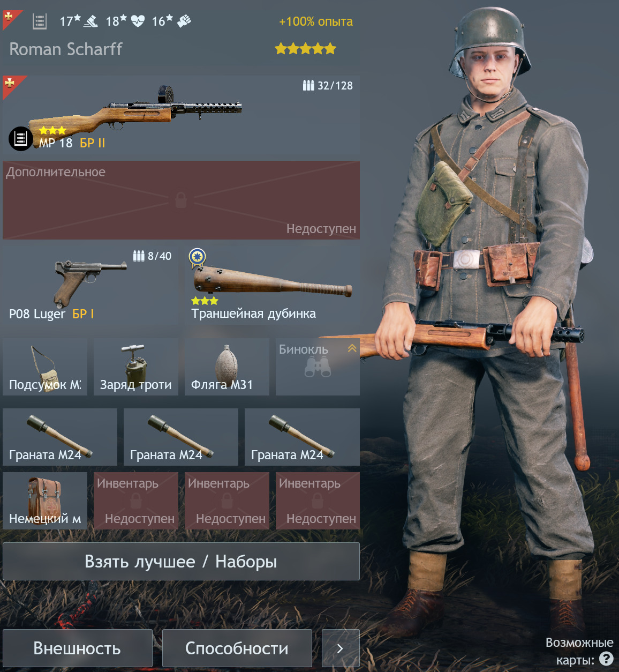Click the soldier class list icon at top
The width and height of the screenshot is (619, 672).
tap(40, 21)
